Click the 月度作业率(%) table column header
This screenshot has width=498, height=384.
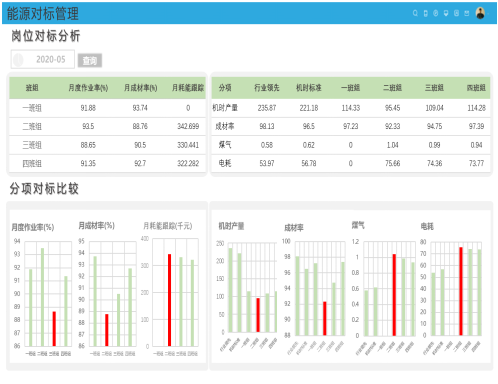tap(88, 88)
